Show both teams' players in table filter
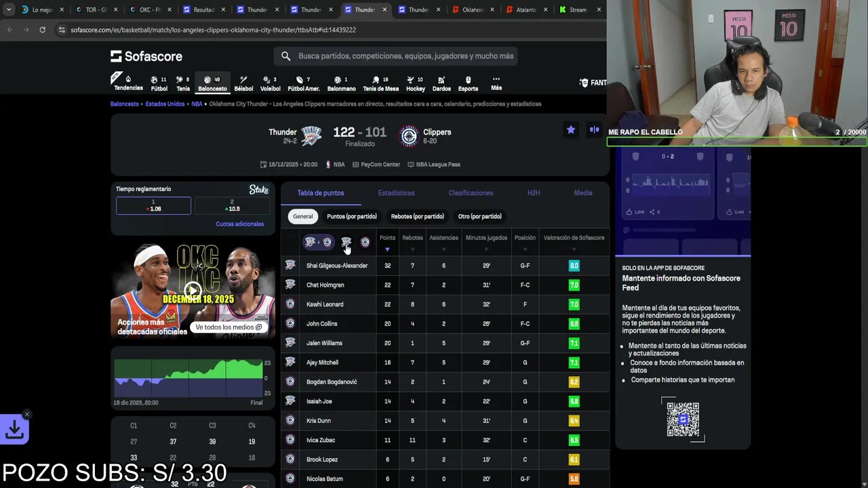The image size is (868, 488). pyautogui.click(x=318, y=242)
